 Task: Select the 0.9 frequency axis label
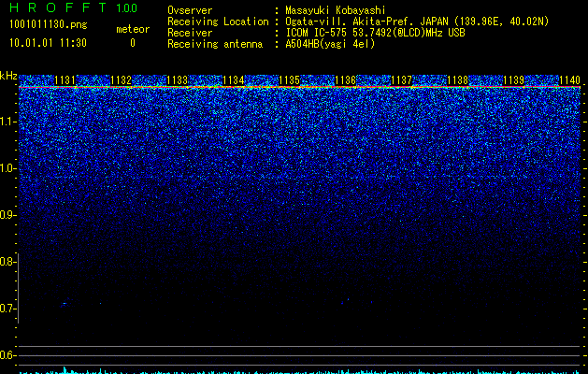pos(7,215)
